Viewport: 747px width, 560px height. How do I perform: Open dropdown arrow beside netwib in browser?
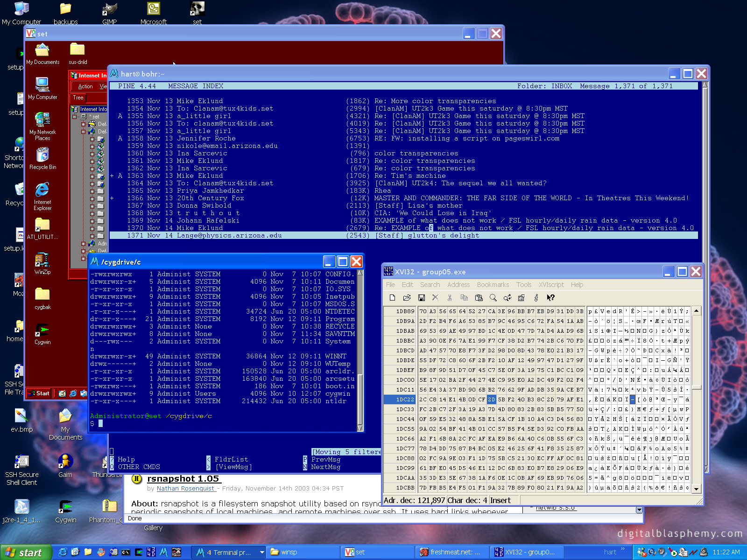[639, 510]
